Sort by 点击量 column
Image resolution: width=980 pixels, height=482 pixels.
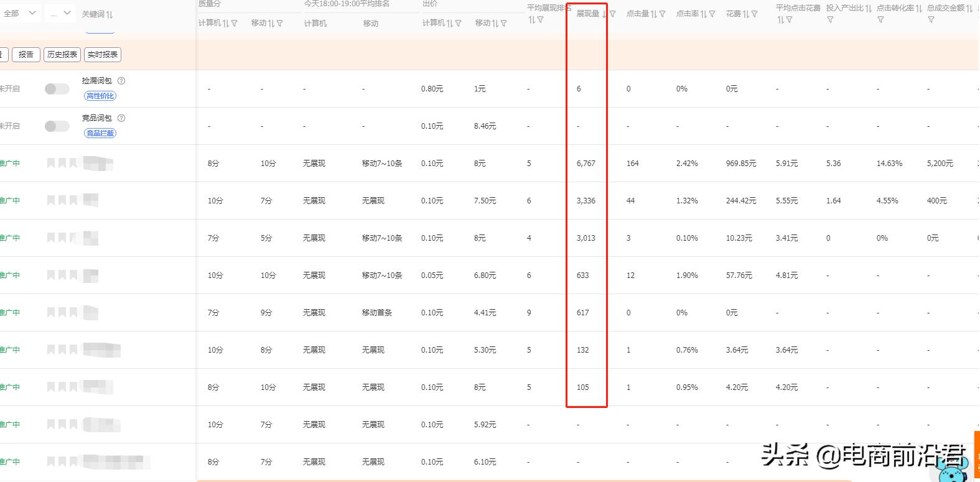[x=653, y=14]
